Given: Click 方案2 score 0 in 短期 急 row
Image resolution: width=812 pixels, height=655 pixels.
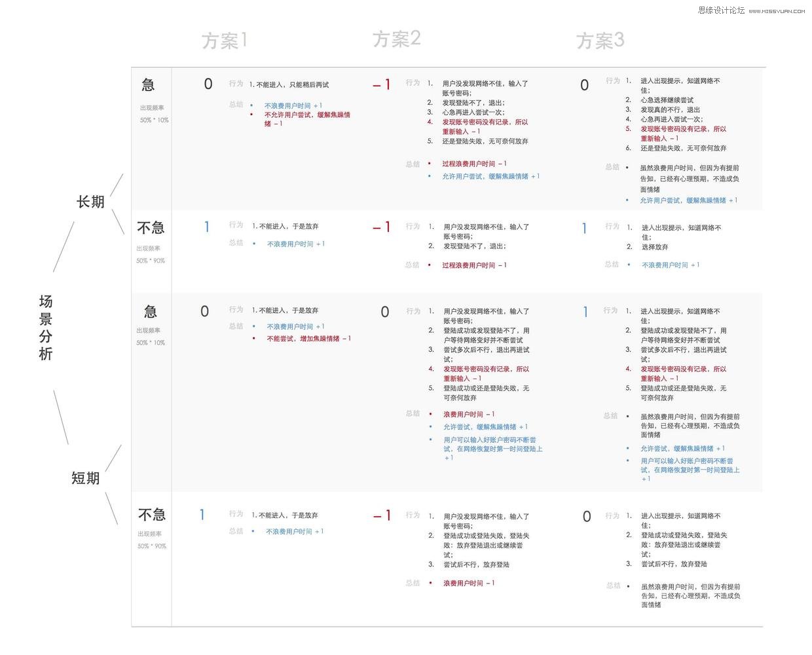Looking at the screenshot, I should tap(385, 312).
